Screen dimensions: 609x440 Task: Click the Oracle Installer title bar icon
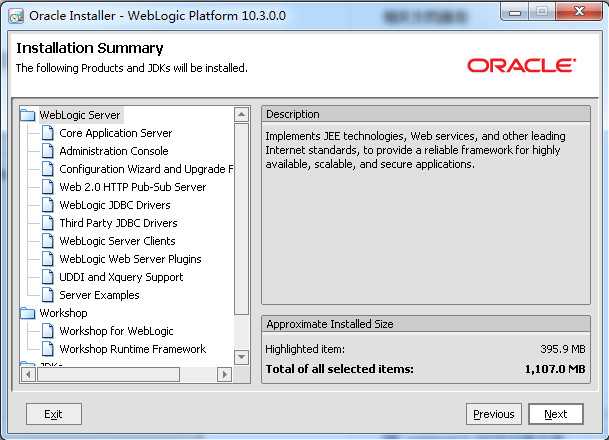pyautogui.click(x=16, y=17)
